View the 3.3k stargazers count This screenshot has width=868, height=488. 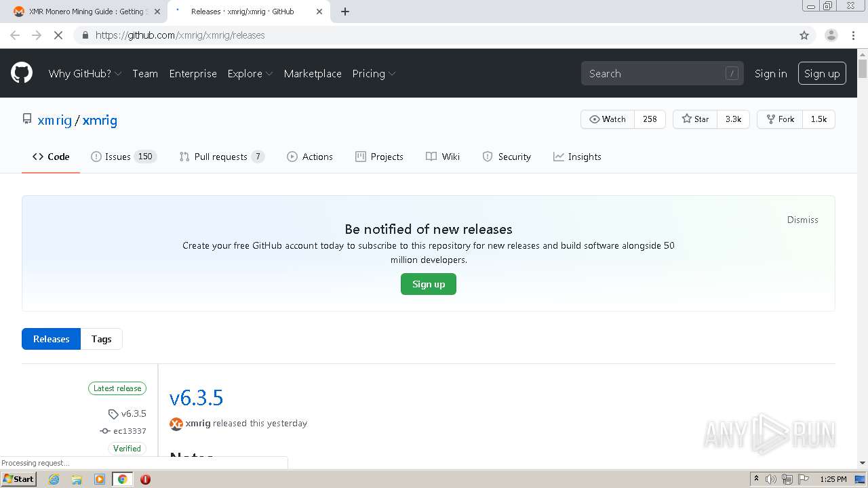[733, 119]
